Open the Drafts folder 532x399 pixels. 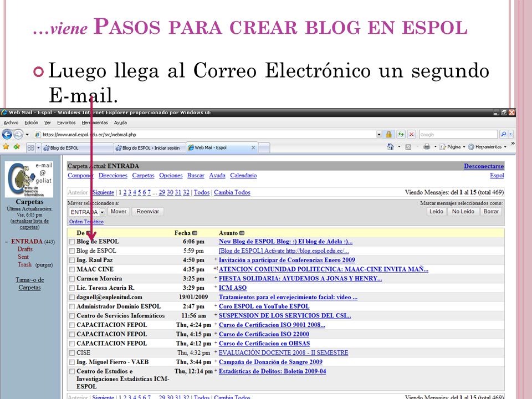tap(25, 249)
